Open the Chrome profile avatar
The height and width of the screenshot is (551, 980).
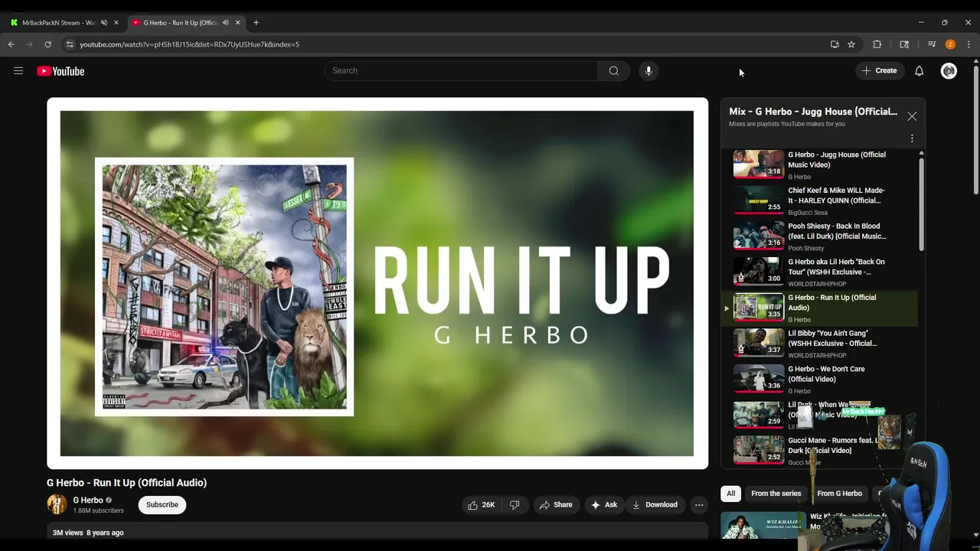tap(950, 44)
